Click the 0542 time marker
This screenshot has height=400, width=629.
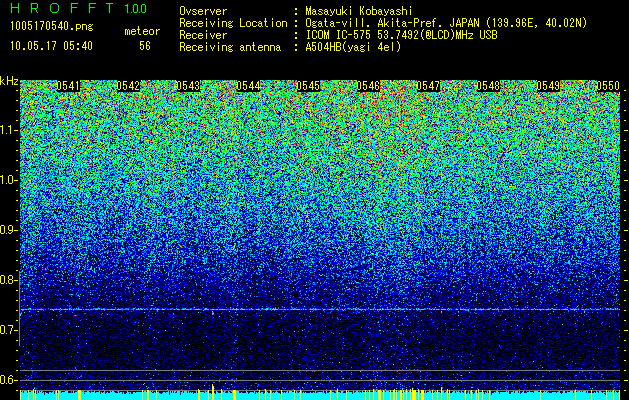click(128, 85)
